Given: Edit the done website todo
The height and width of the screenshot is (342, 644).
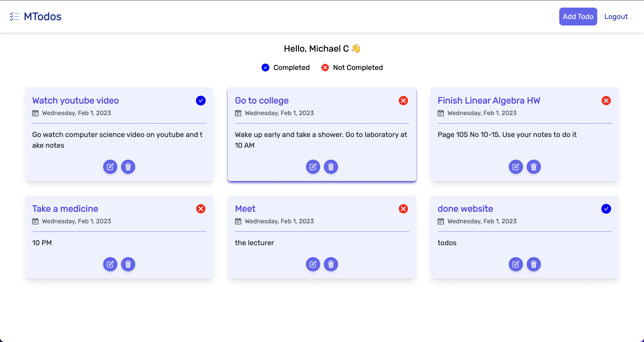Looking at the screenshot, I should pyautogui.click(x=516, y=264).
